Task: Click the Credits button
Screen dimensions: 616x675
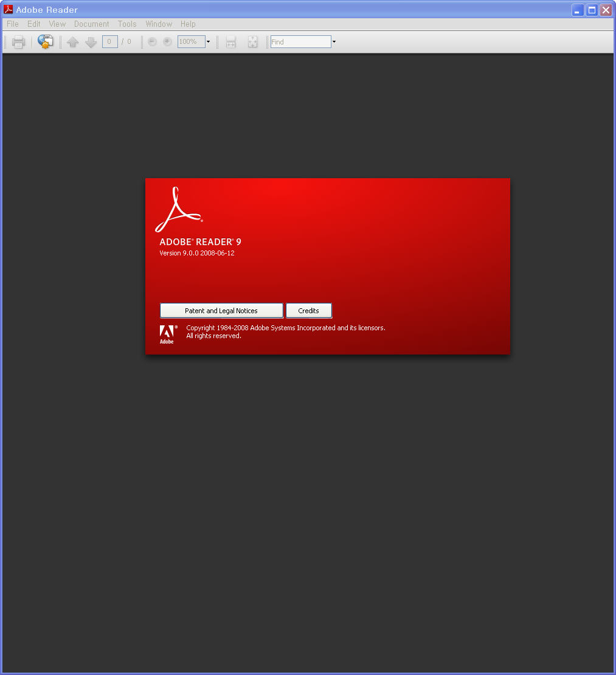Action: [x=309, y=311]
